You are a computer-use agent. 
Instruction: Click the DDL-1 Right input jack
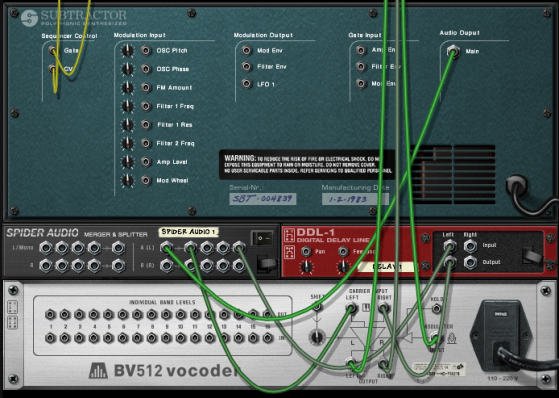tap(470, 246)
